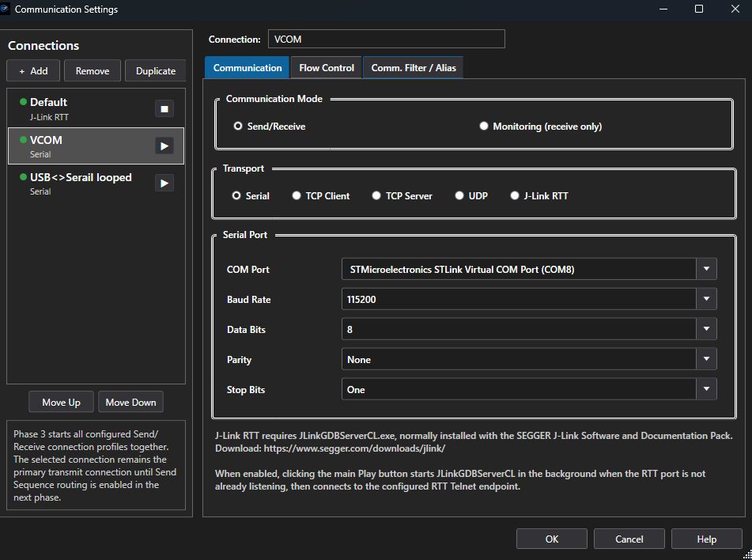This screenshot has height=560, width=752.
Task: Switch to the Flow Control tab
Action: (327, 68)
